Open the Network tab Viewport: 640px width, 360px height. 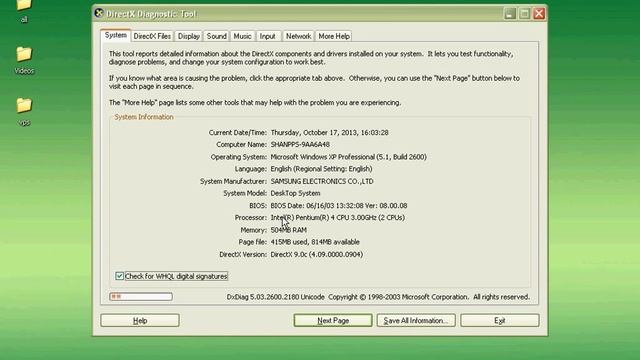point(298,36)
